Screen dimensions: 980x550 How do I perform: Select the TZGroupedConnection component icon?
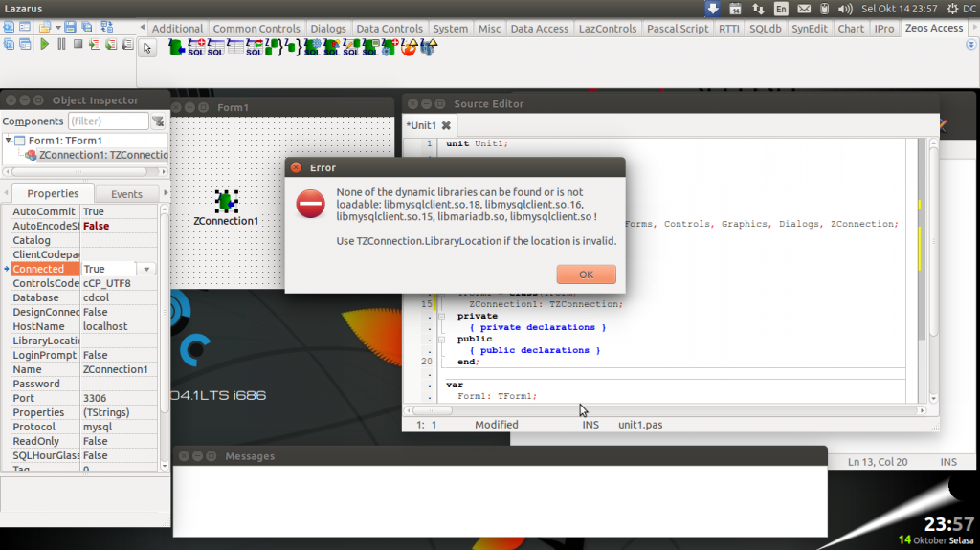click(293, 47)
